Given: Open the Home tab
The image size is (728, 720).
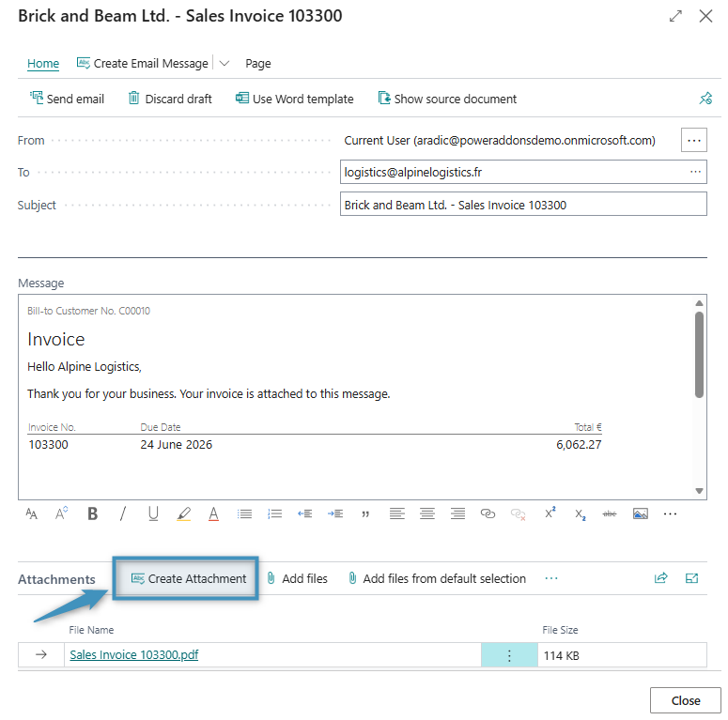Looking at the screenshot, I should [43, 63].
